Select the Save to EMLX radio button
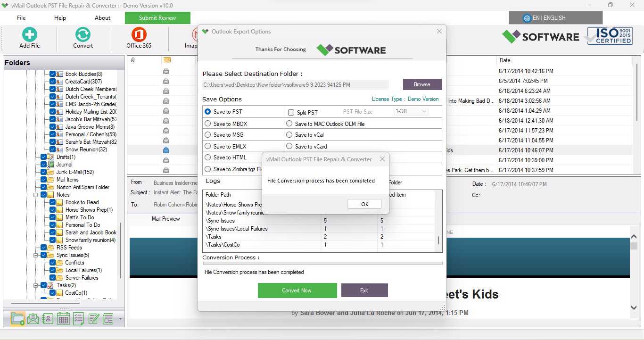The height and width of the screenshot is (340, 644). [x=207, y=146]
